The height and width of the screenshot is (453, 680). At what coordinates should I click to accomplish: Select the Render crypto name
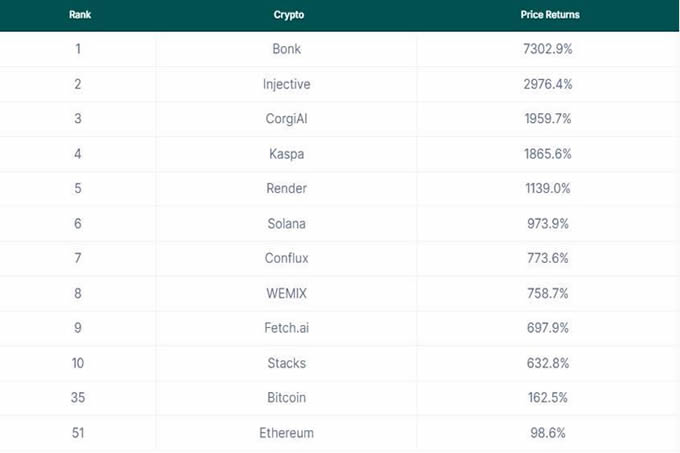[x=286, y=188]
